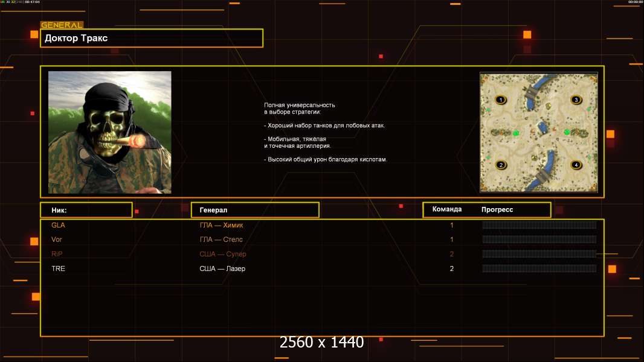
Task: Select the Ник: column header
Action: tap(86, 210)
